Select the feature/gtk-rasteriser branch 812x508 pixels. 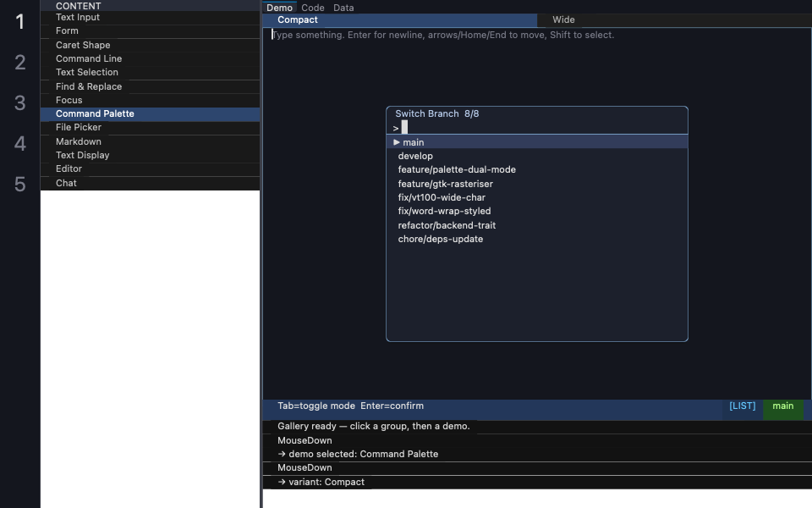tap(537, 184)
